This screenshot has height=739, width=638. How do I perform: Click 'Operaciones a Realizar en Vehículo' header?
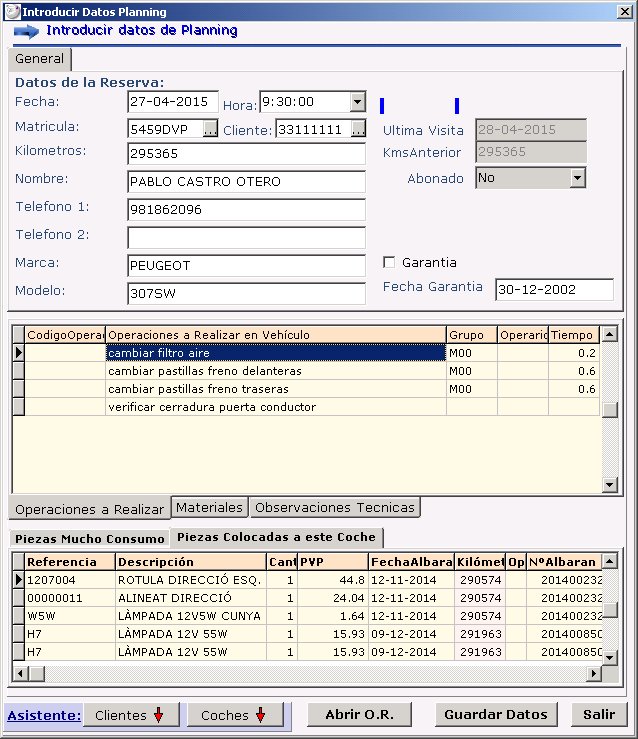click(x=276, y=335)
